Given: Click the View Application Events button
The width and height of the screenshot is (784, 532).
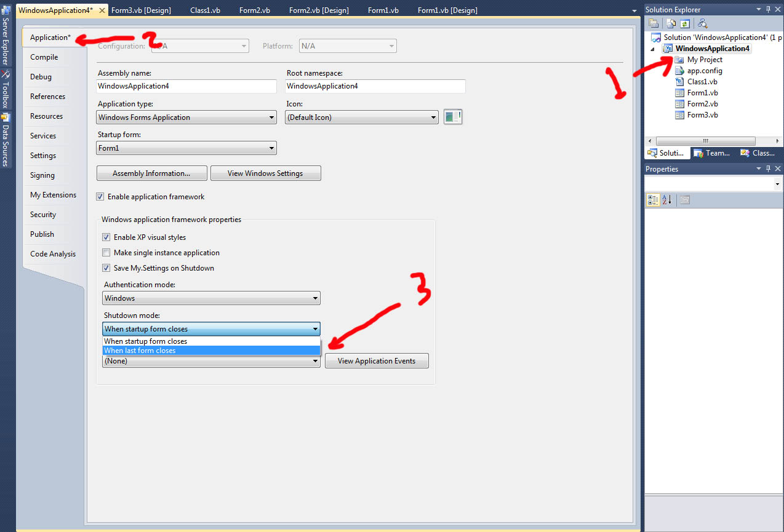Looking at the screenshot, I should (x=376, y=361).
